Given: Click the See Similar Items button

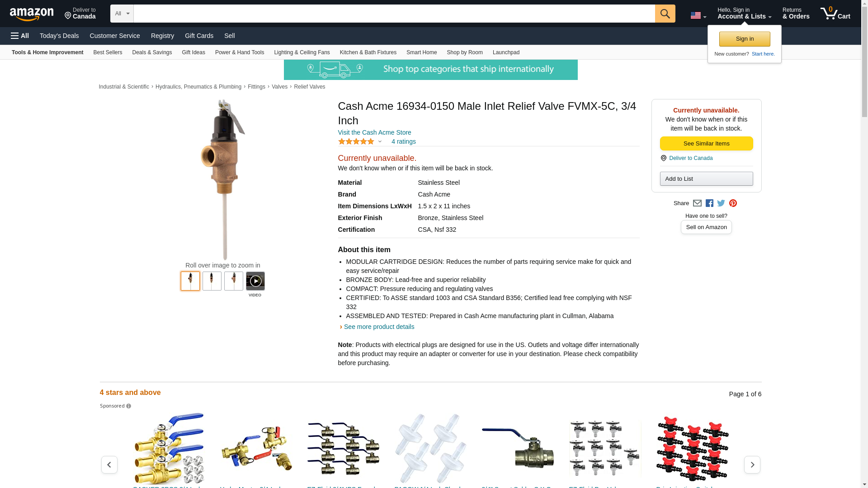Looking at the screenshot, I should (706, 144).
